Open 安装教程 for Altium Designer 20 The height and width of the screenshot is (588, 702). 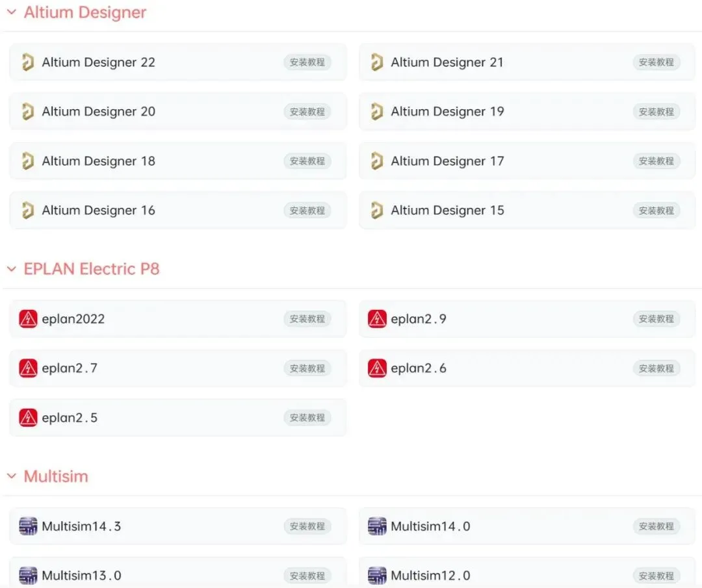(307, 111)
